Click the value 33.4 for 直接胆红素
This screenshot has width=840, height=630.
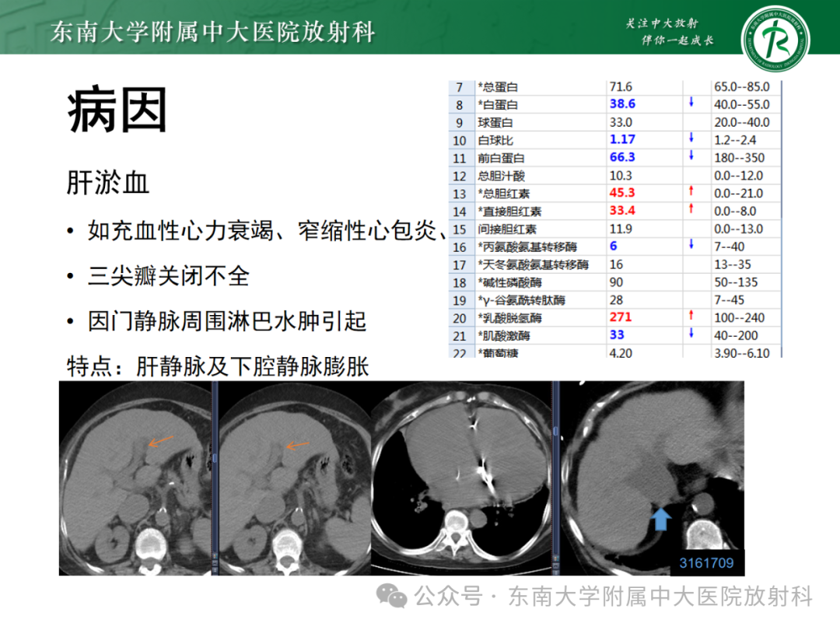click(622, 210)
